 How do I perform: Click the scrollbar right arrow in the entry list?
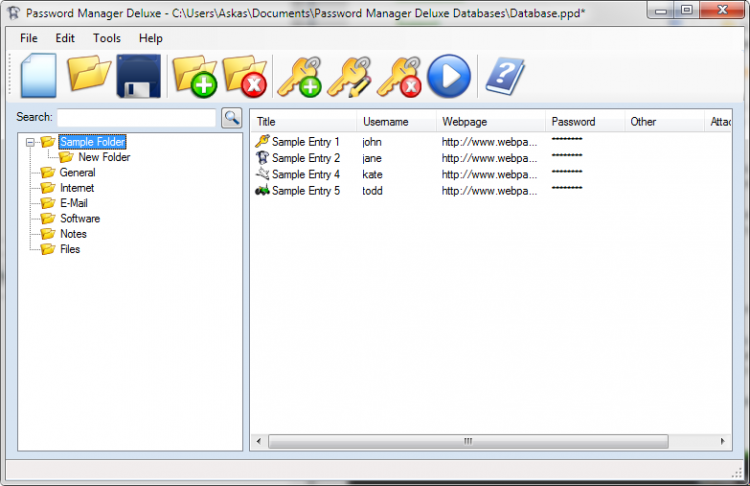722,441
